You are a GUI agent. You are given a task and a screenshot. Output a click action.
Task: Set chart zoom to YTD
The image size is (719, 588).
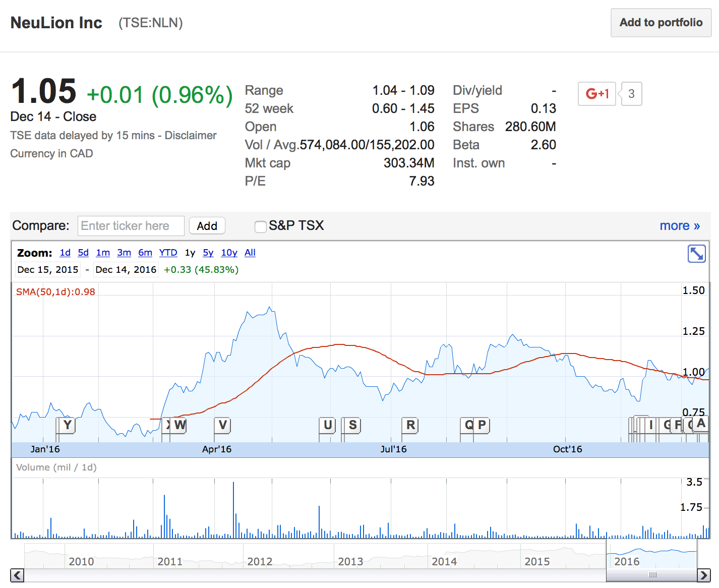click(x=168, y=253)
